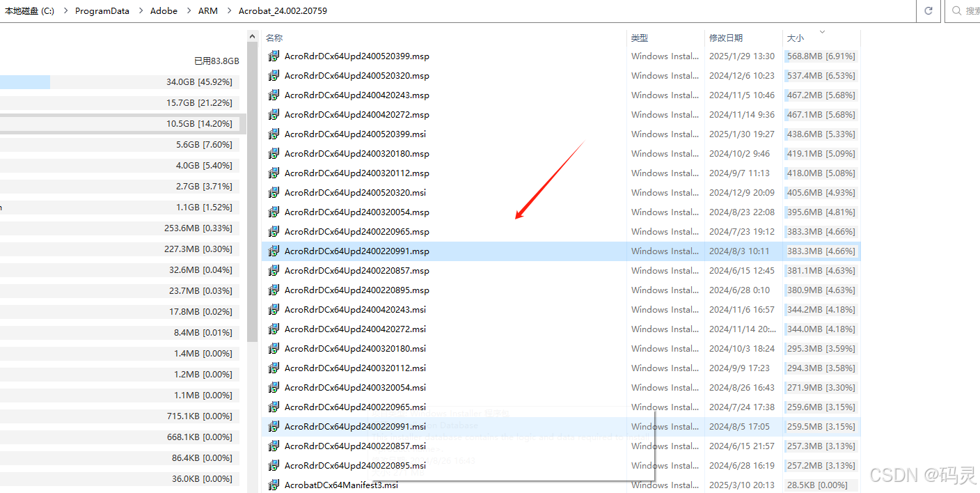Click installer icon of AcroRdrDCx64Upd2400420272.msi
The height and width of the screenshot is (493, 980).
[274, 329]
